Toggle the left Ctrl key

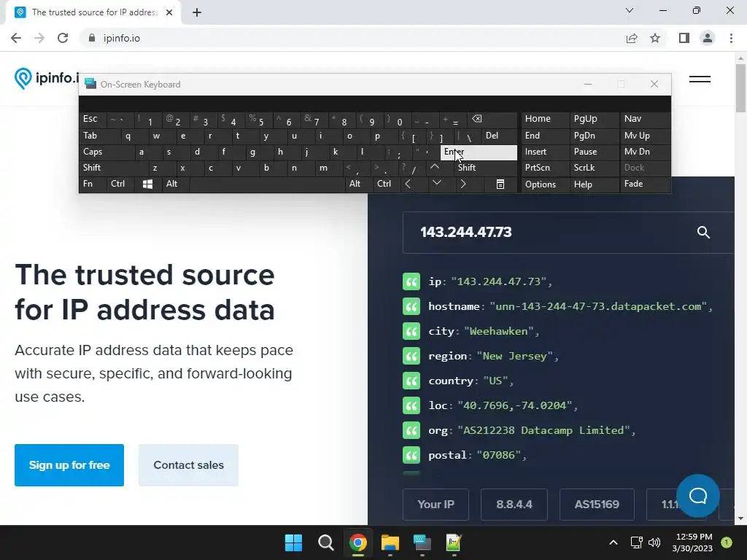tap(120, 184)
